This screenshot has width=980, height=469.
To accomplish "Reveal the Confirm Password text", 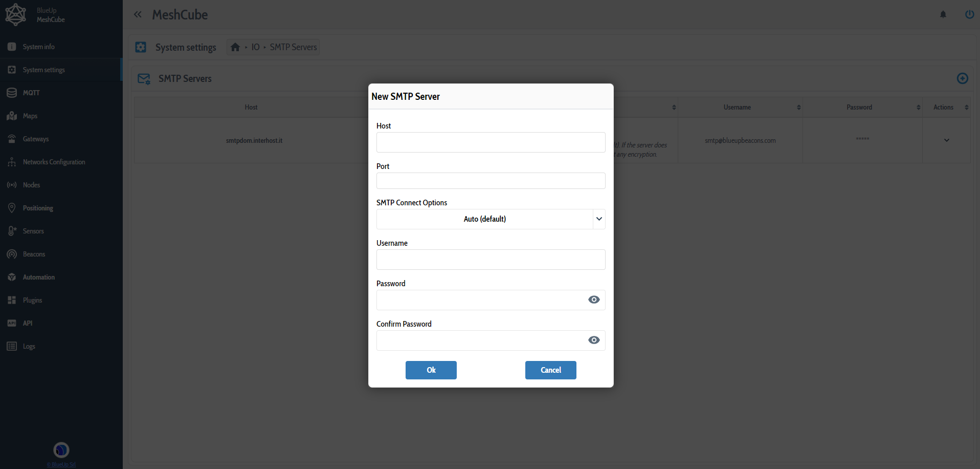I will [593, 340].
